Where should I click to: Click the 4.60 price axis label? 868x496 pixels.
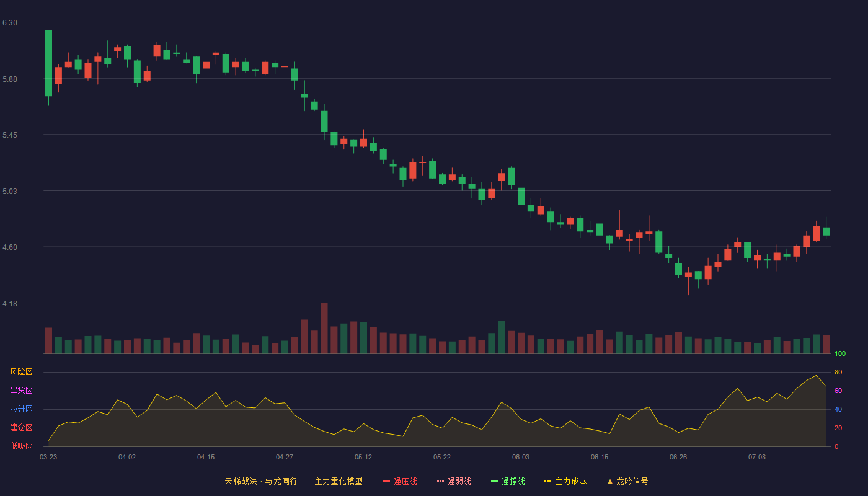pos(10,247)
